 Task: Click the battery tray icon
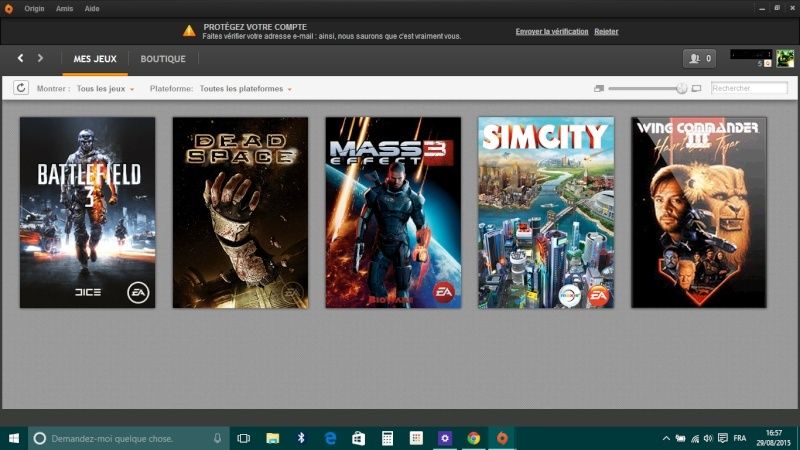coord(681,438)
